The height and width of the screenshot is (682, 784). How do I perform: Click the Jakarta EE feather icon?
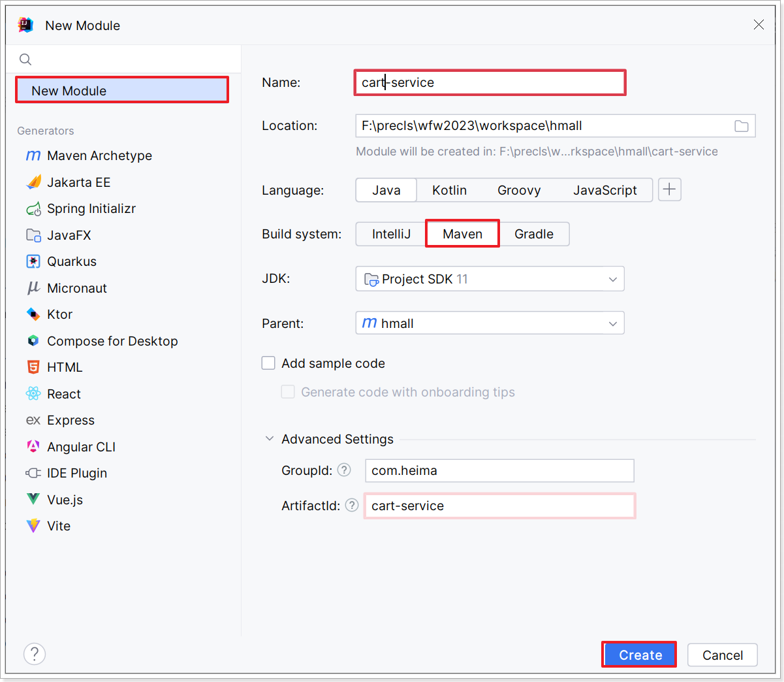click(x=33, y=182)
